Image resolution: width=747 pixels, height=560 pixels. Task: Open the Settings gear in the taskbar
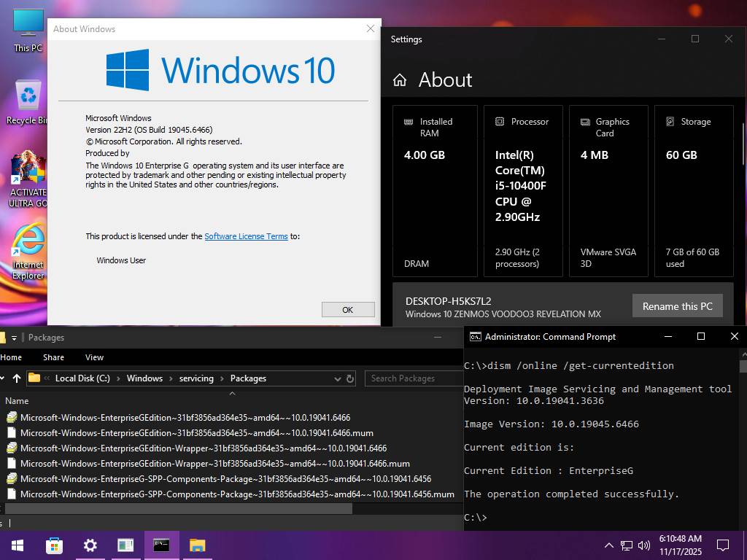pos(90,545)
